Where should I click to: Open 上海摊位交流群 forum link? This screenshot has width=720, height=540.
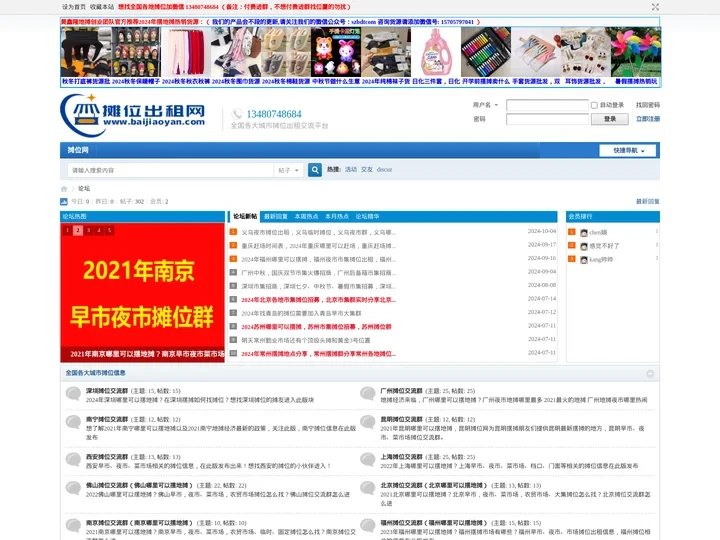coord(401,457)
